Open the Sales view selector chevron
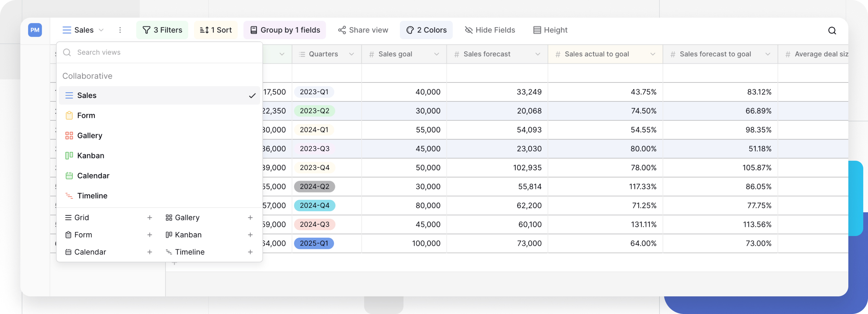This screenshot has height=314, width=868. [101, 30]
